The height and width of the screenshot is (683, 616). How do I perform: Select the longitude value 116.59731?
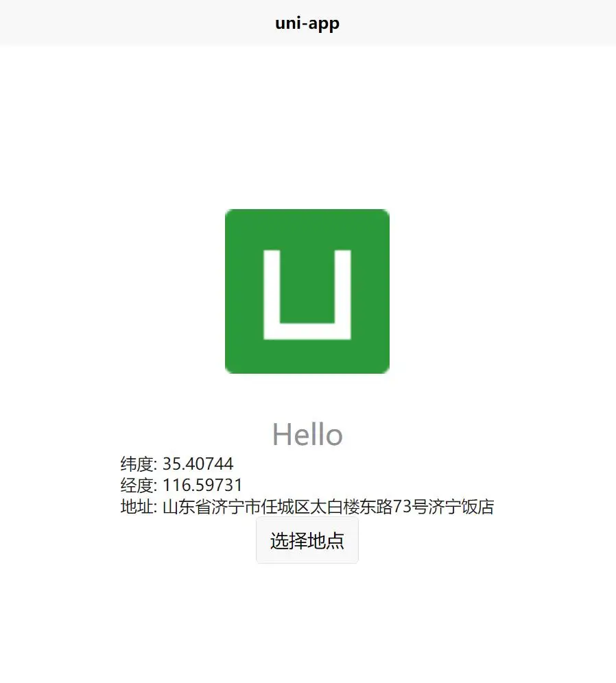point(202,486)
